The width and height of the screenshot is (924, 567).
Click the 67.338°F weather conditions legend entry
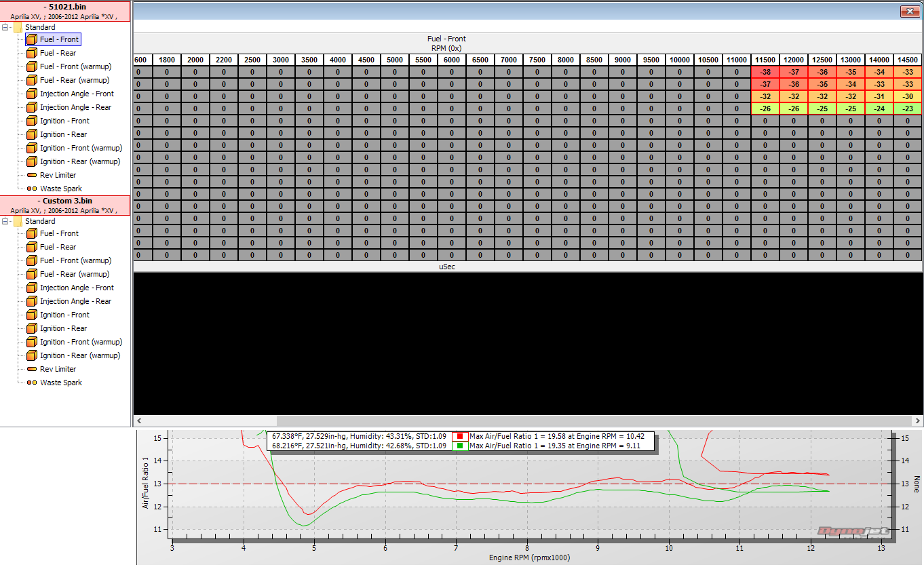(x=360, y=437)
